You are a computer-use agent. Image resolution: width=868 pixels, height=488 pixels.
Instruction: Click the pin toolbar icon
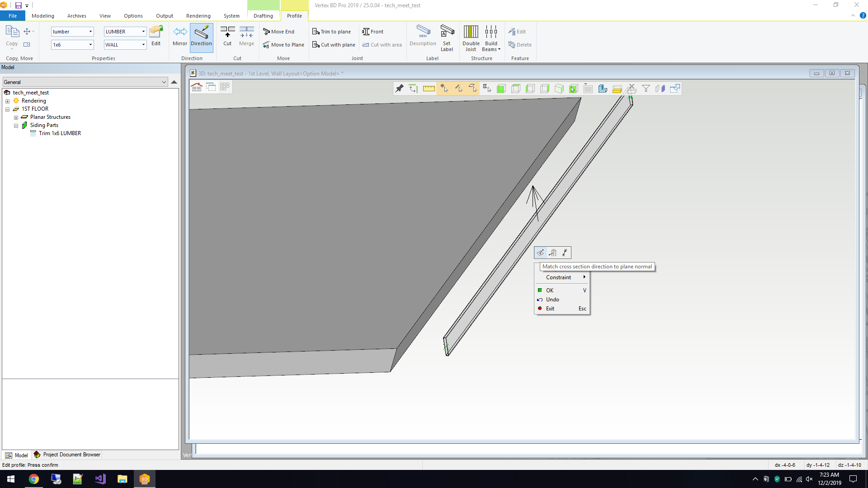tap(399, 89)
